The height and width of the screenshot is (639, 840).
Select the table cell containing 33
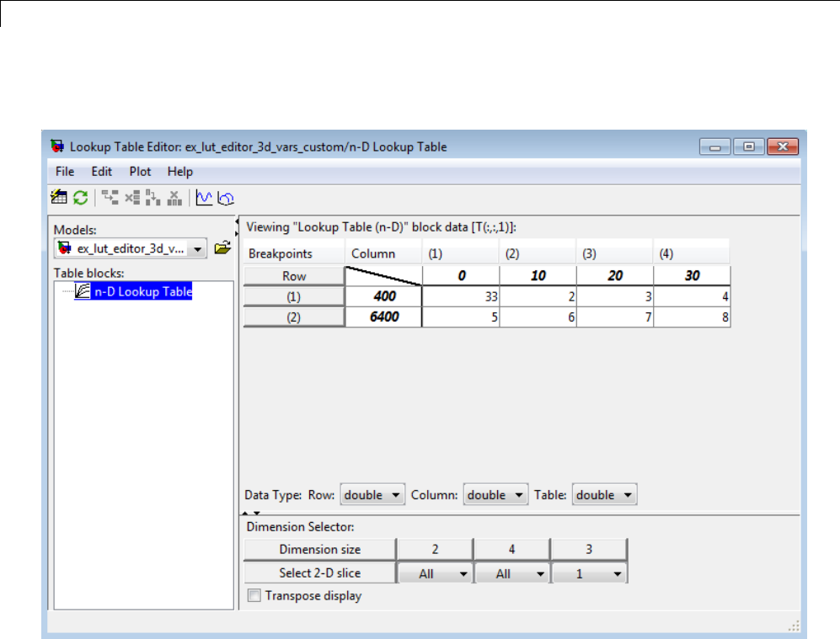coord(461,296)
